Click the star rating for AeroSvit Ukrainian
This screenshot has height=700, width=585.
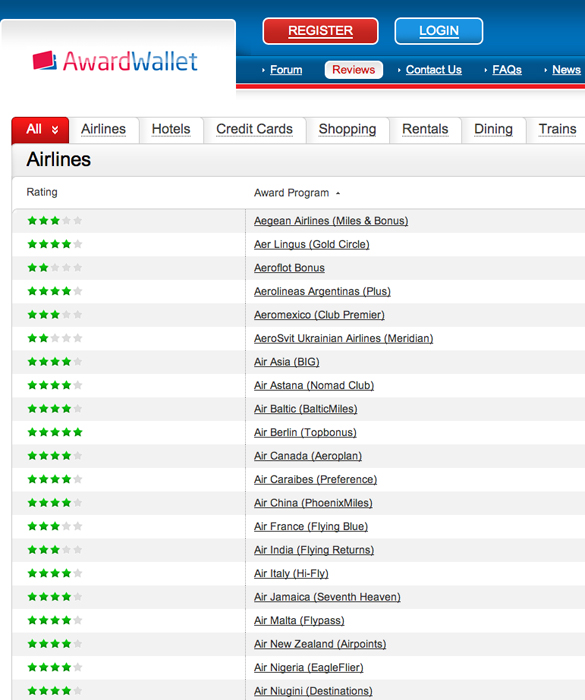point(55,338)
